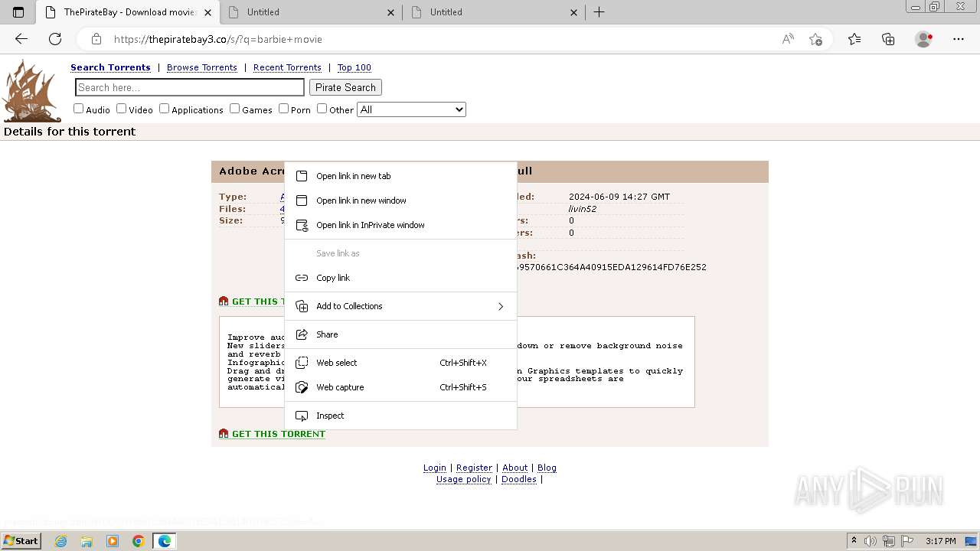Enable the Applications checkbox
The width and height of the screenshot is (980, 551).
tap(164, 109)
